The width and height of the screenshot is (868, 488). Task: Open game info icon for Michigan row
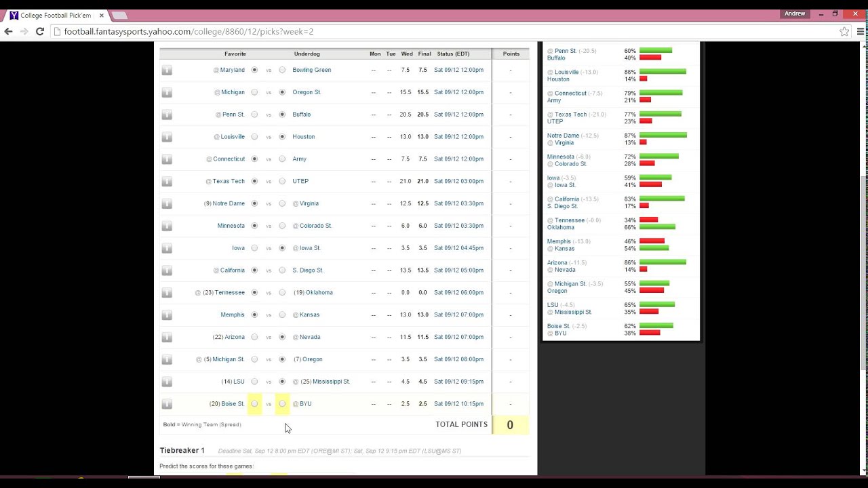coord(167,92)
